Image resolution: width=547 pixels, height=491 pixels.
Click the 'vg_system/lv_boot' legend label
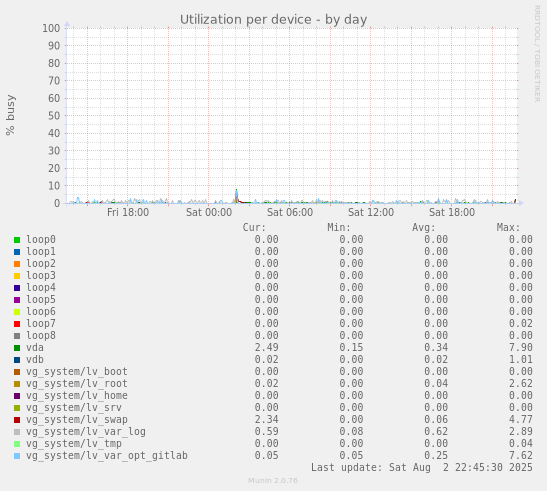(x=77, y=371)
